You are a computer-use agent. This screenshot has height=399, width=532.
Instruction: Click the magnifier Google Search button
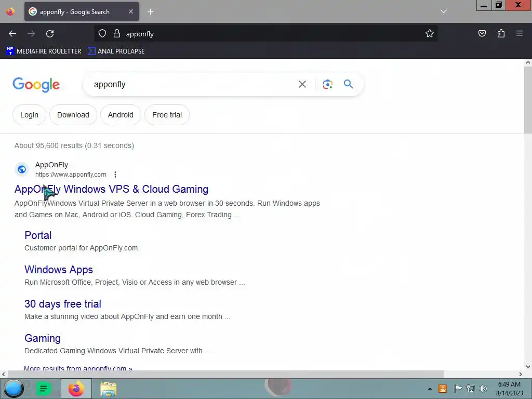(x=348, y=84)
